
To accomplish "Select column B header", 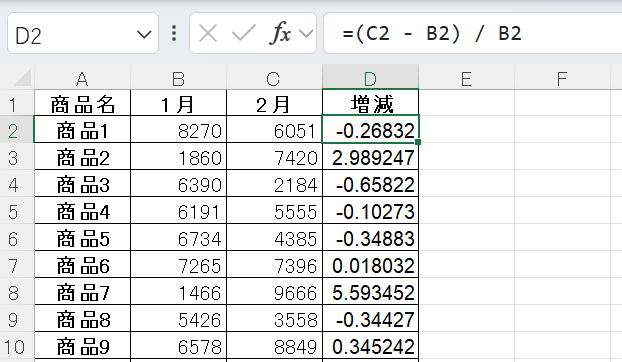I will (x=179, y=78).
